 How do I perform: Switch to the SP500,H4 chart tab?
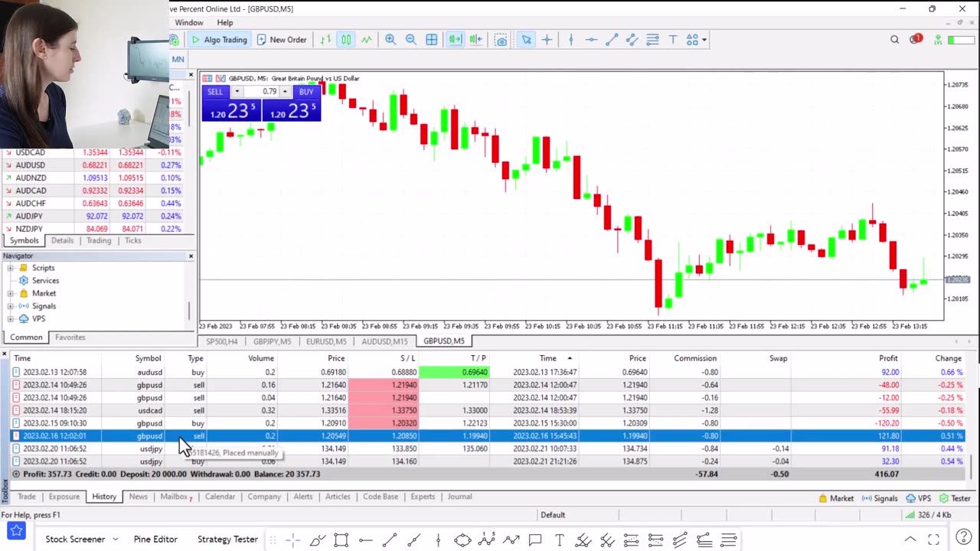pos(221,341)
